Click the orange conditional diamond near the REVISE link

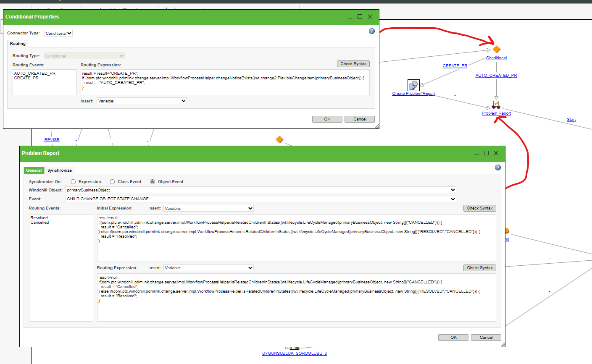click(x=279, y=139)
